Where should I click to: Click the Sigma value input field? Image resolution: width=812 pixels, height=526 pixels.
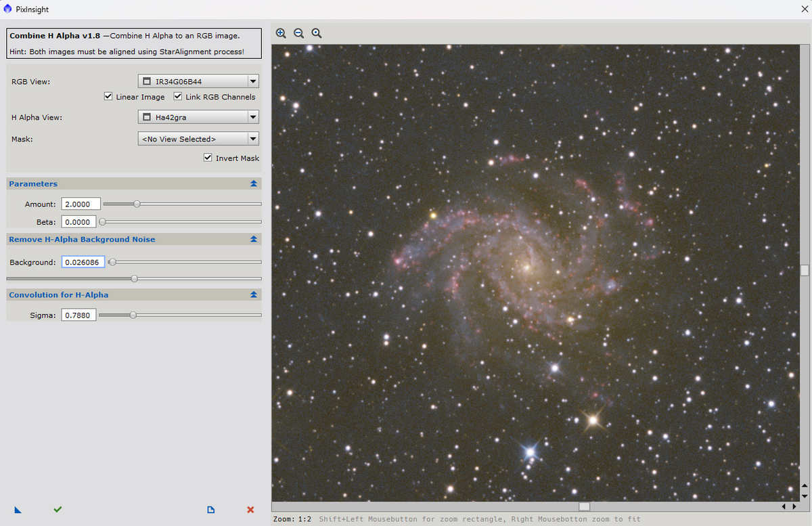[x=79, y=315]
